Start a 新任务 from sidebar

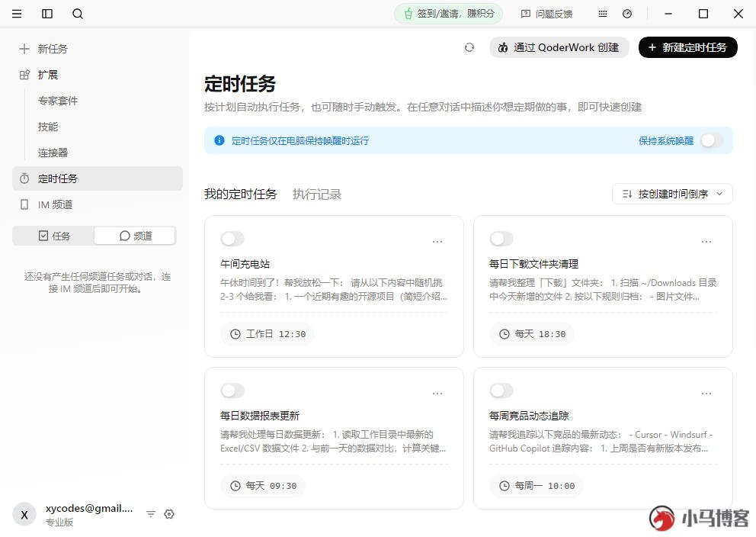pos(98,49)
